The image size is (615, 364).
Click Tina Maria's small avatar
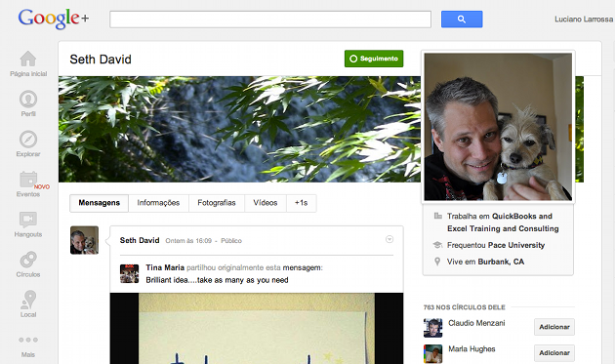coord(129,274)
